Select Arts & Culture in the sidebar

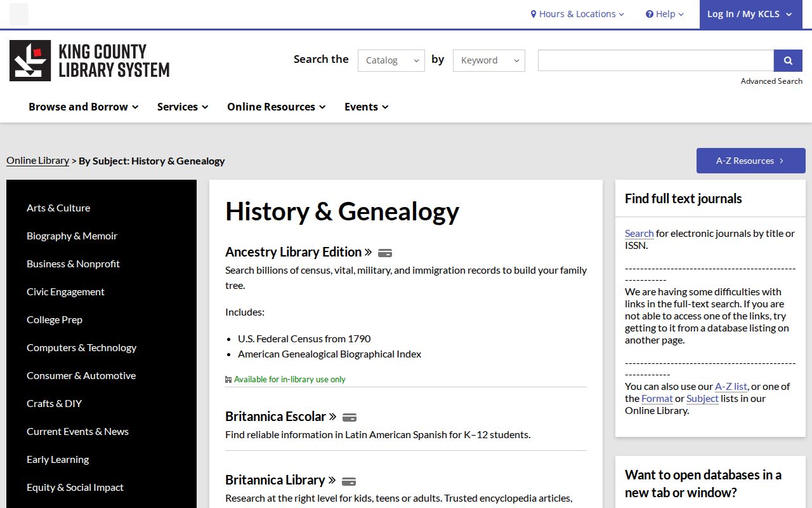(58, 208)
